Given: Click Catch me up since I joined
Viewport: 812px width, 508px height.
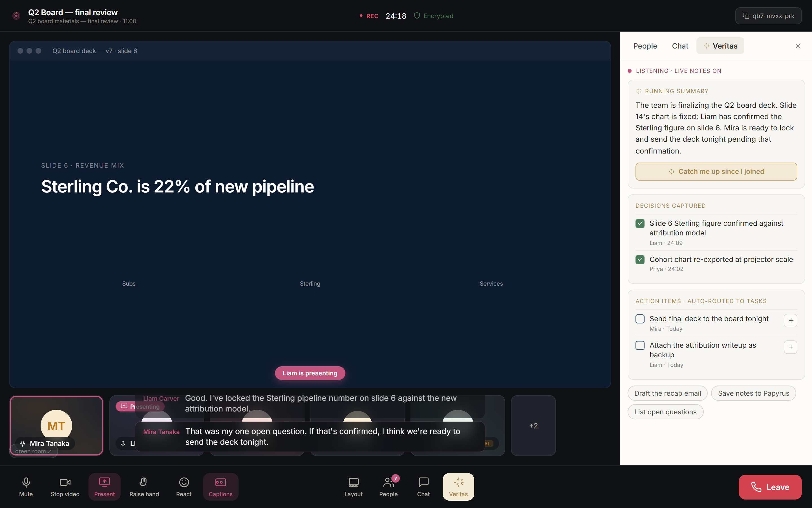Looking at the screenshot, I should 716,171.
